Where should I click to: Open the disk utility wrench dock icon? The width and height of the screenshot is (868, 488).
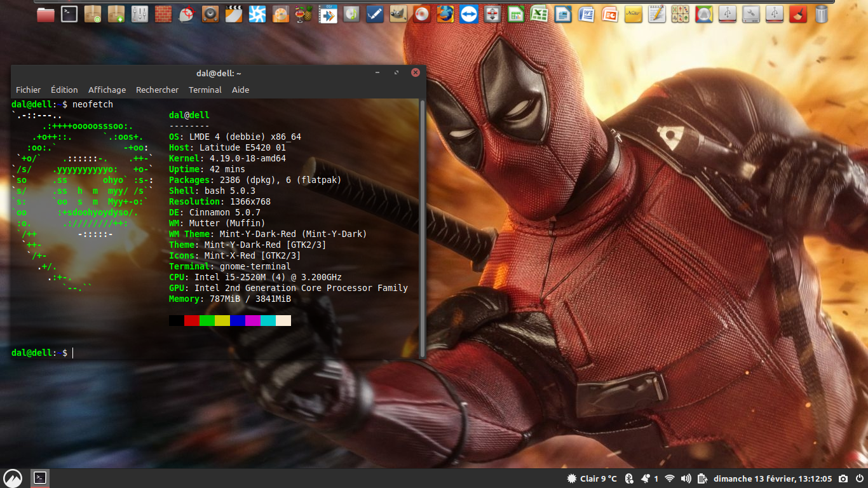coord(751,14)
